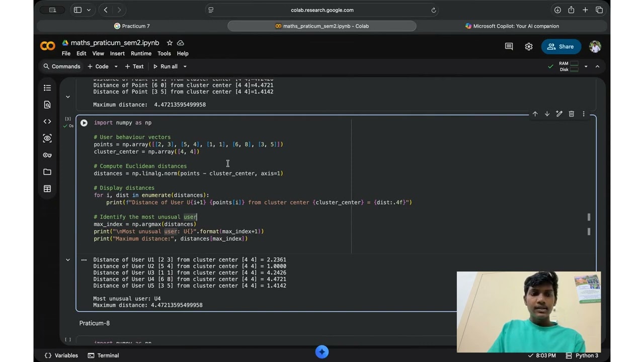644x362 pixels.
Task: Run the numpy distance code cell
Action: click(84, 123)
